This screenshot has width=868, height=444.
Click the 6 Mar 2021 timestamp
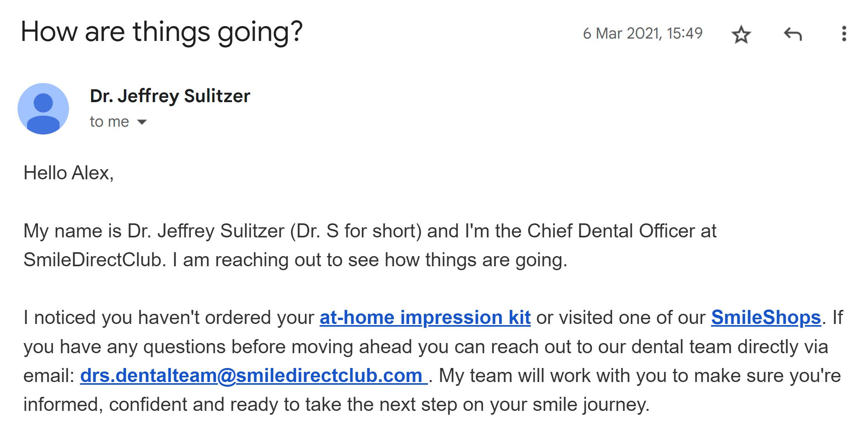(642, 34)
